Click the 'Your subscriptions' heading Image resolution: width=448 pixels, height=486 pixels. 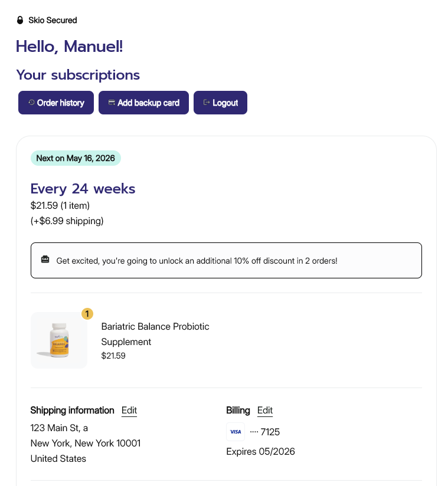click(x=78, y=75)
